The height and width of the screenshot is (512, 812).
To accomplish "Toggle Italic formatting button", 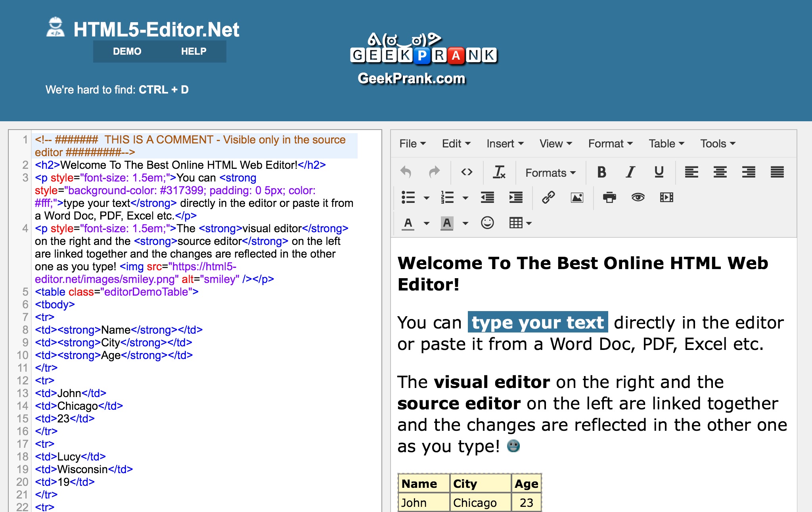I will coord(630,172).
